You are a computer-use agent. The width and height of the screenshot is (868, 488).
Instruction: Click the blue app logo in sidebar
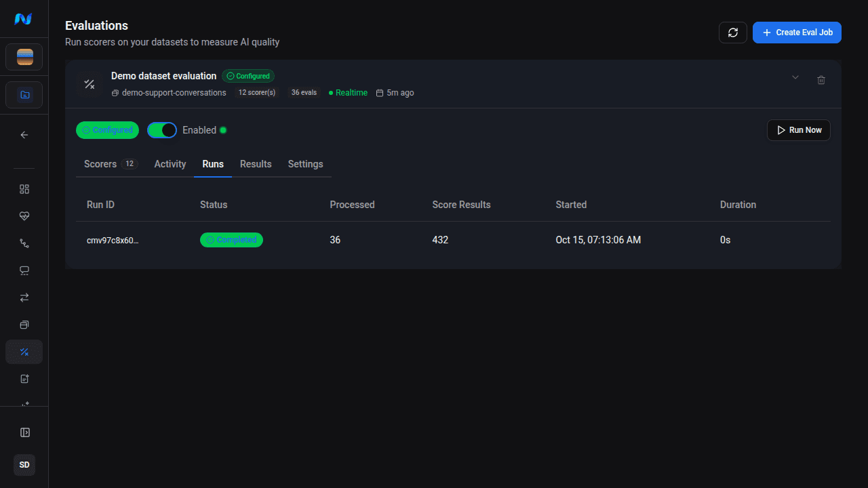(x=24, y=19)
